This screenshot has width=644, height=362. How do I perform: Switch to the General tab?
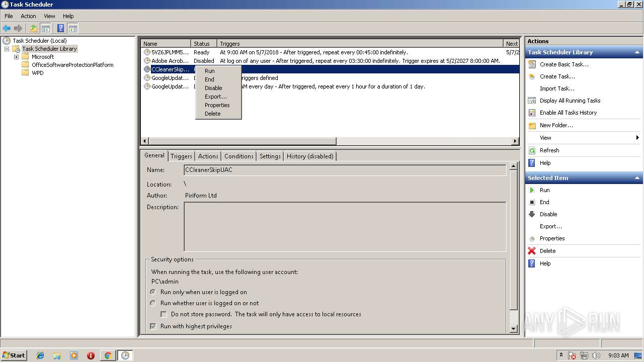click(154, 155)
